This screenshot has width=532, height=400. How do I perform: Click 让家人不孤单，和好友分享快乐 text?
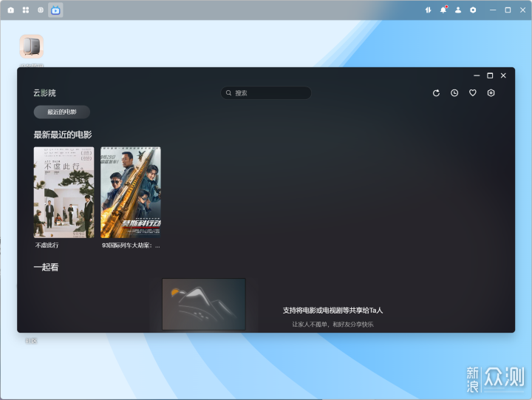pos(332,325)
